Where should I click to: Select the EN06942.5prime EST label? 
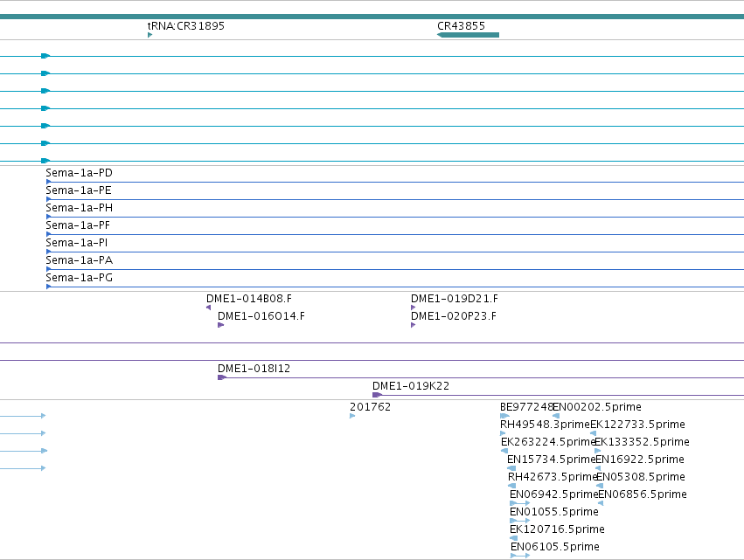coord(554,494)
